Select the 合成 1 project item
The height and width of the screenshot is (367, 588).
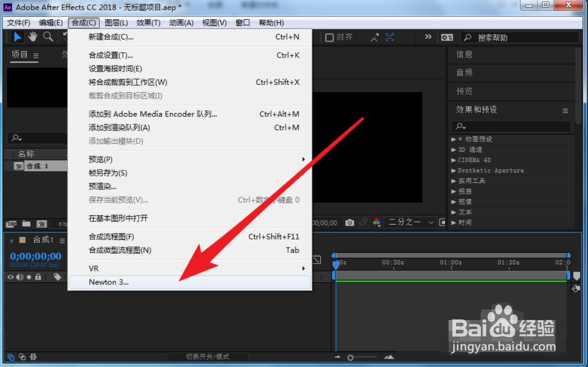36,166
